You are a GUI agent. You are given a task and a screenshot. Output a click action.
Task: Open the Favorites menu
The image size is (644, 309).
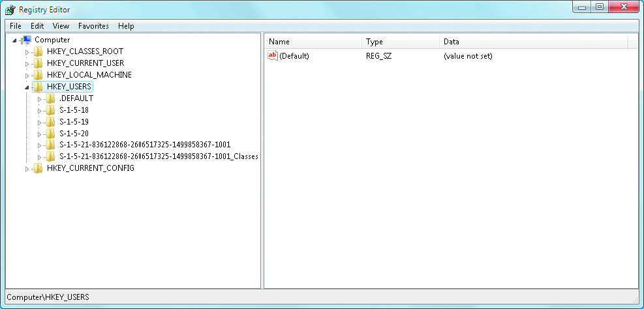coord(94,26)
